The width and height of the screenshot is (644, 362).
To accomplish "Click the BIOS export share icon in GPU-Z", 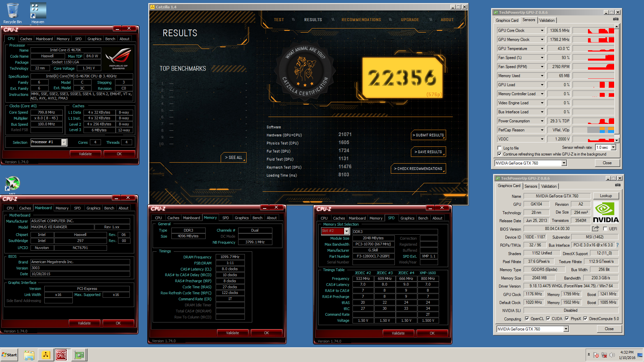I will coord(595,229).
